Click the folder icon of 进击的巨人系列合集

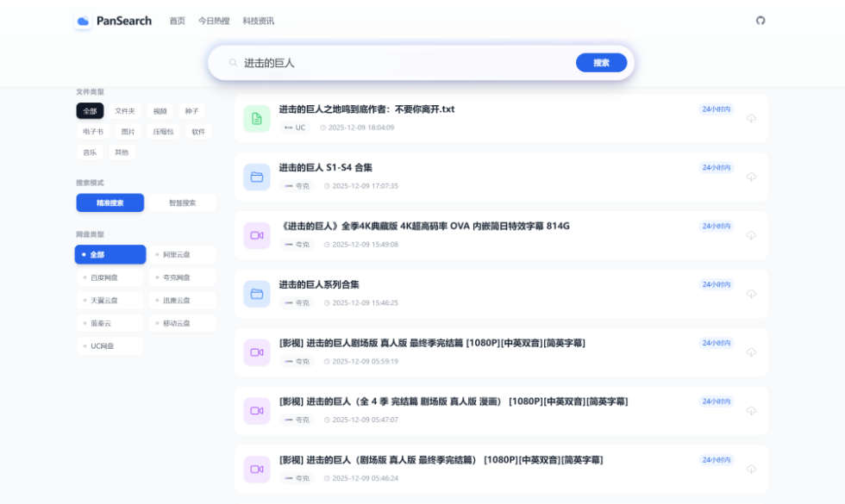click(257, 294)
